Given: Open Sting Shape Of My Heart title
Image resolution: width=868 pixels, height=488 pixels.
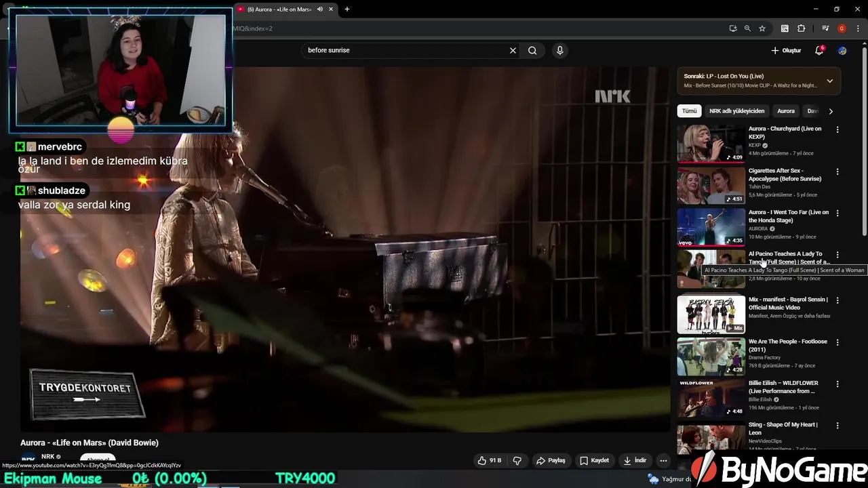Looking at the screenshot, I should [x=783, y=428].
